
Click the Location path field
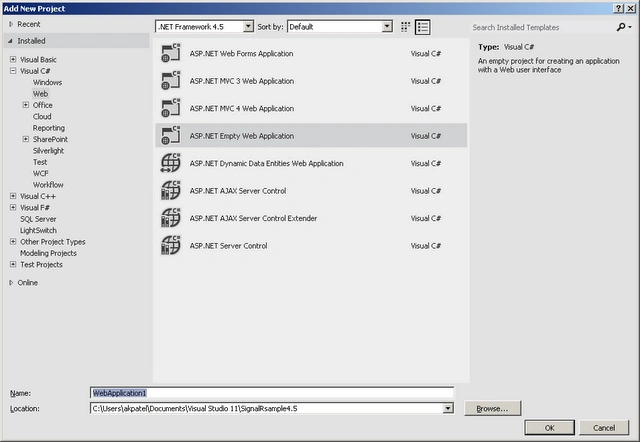(267, 408)
